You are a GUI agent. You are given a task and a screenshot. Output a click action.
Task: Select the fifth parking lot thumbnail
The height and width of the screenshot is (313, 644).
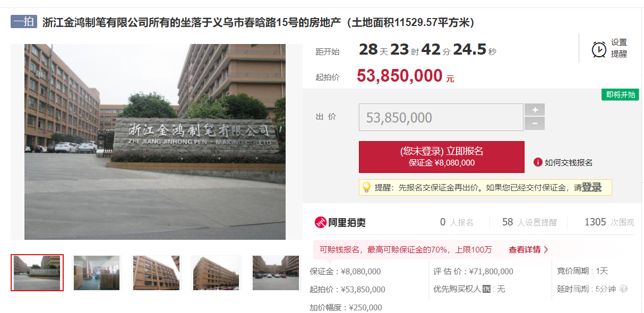click(x=276, y=273)
